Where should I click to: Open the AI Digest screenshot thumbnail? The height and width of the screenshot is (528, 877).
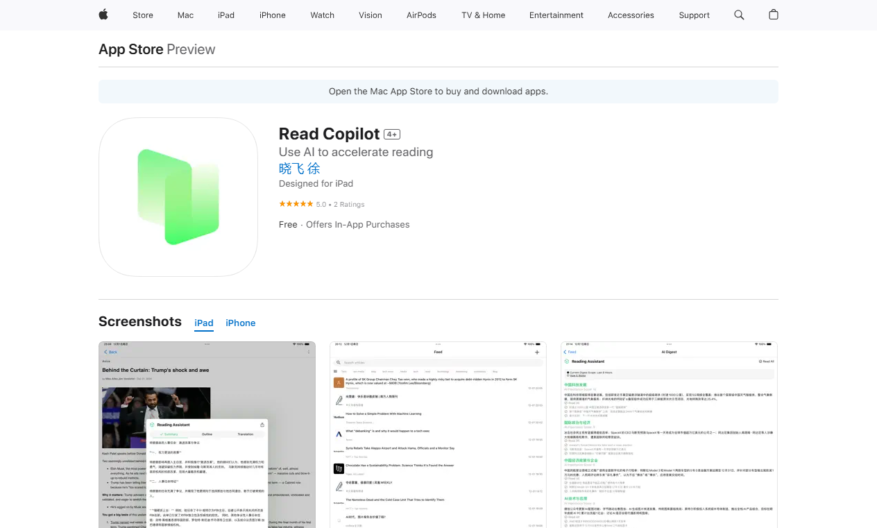click(x=669, y=435)
